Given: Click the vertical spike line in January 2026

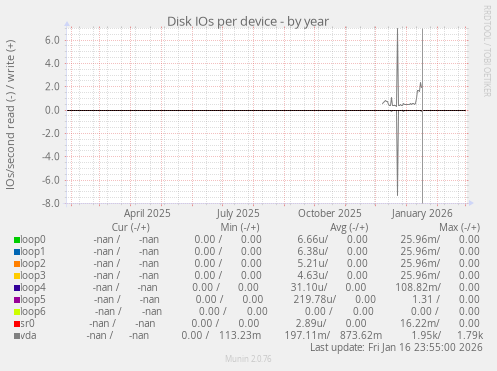Looking at the screenshot, I should [422, 116].
